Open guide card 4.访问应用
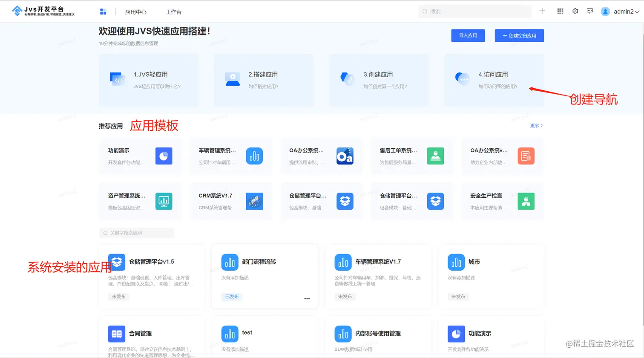The height and width of the screenshot is (358, 644). point(494,80)
